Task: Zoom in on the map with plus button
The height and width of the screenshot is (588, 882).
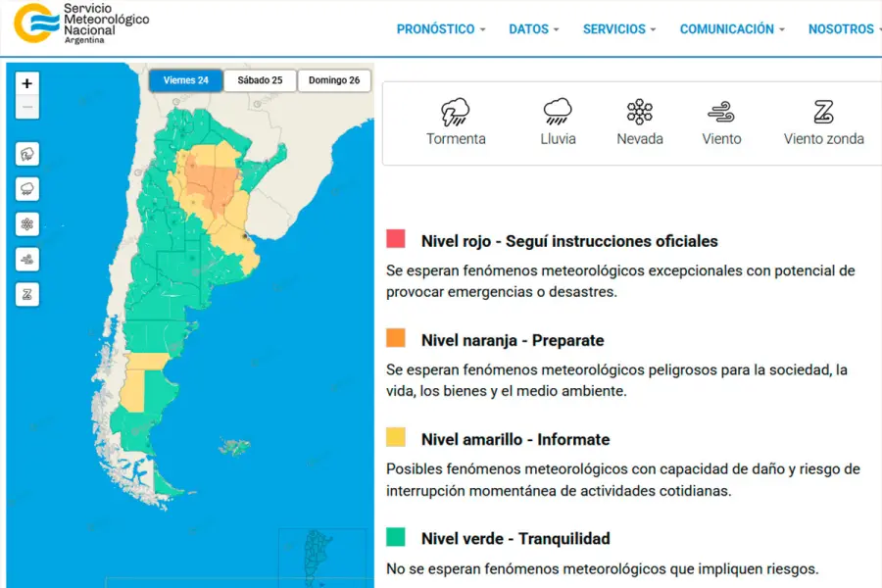Action: [x=27, y=84]
